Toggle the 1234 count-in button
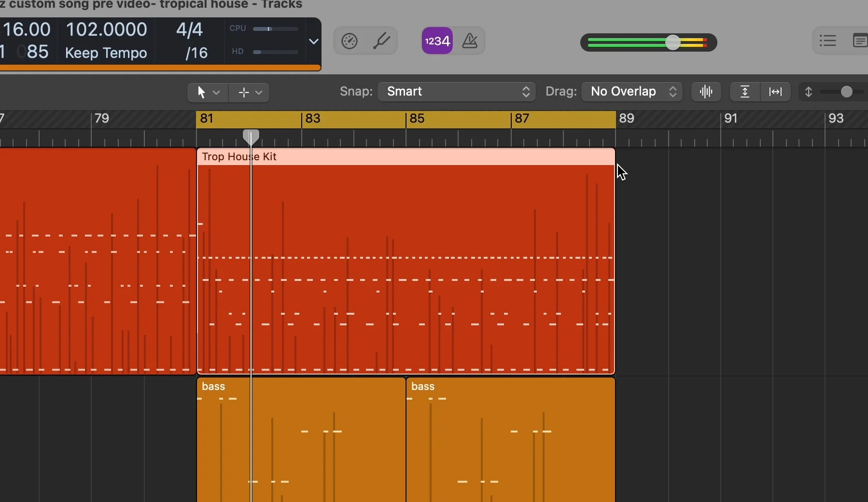This screenshot has height=502, width=868. pos(436,41)
